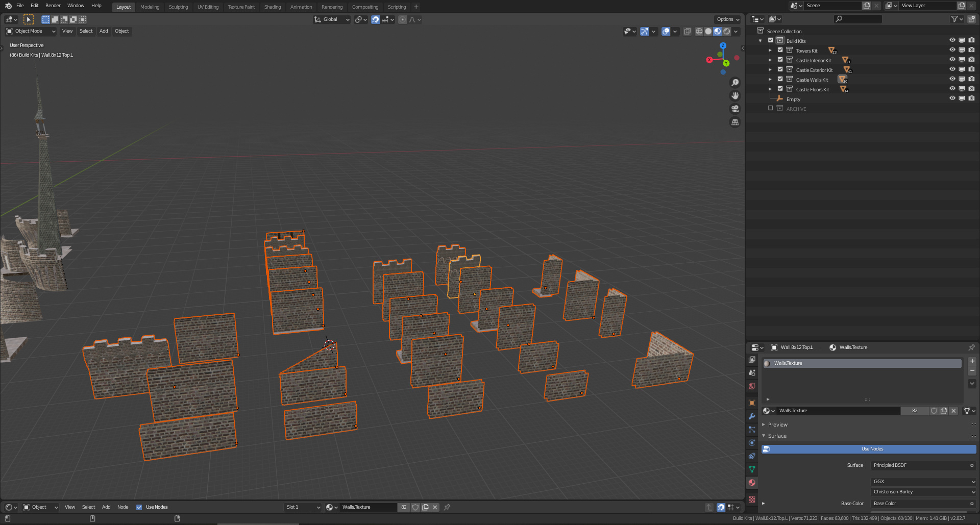Open the viewport Options popover button

click(x=727, y=19)
